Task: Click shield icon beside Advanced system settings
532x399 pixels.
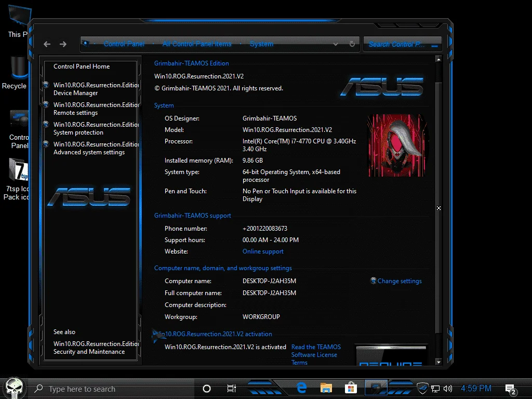Action: point(46,143)
